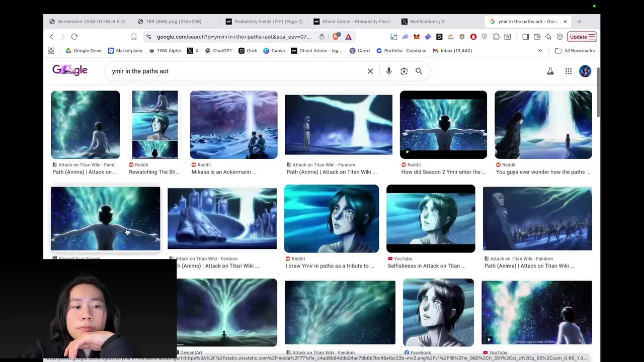This screenshot has height=362, width=644.
Task: Click the Google search input box
Action: pyautogui.click(x=236, y=71)
